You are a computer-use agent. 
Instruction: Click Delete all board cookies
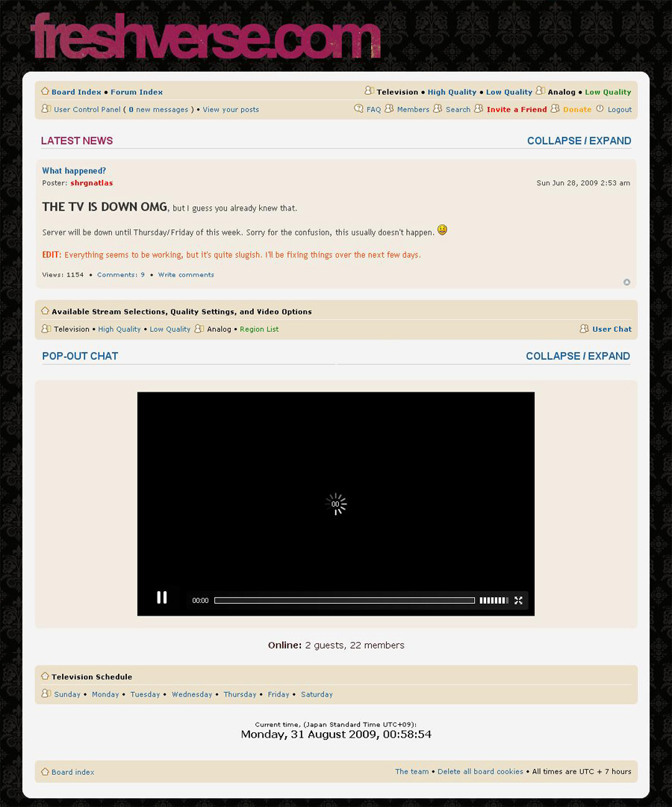[480, 771]
